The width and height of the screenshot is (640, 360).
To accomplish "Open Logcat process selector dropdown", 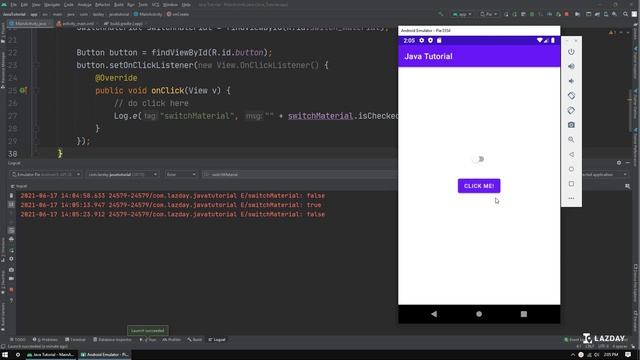I will click(x=122, y=175).
